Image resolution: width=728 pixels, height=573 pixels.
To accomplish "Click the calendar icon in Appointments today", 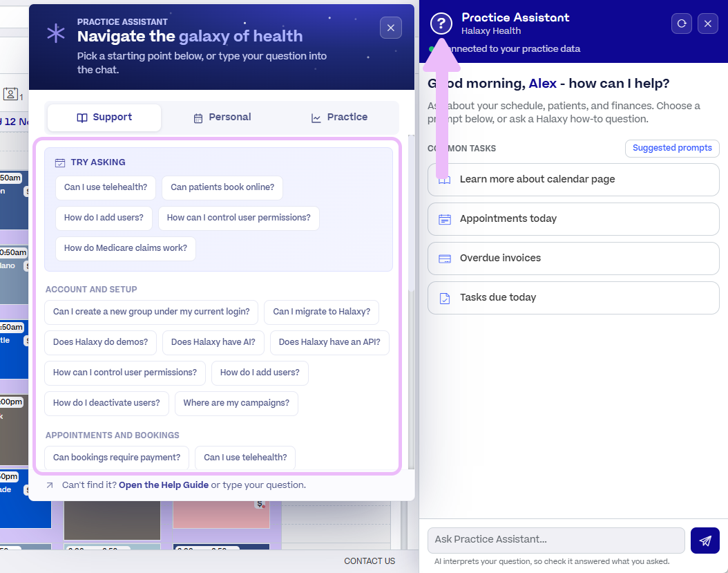I will [445, 219].
